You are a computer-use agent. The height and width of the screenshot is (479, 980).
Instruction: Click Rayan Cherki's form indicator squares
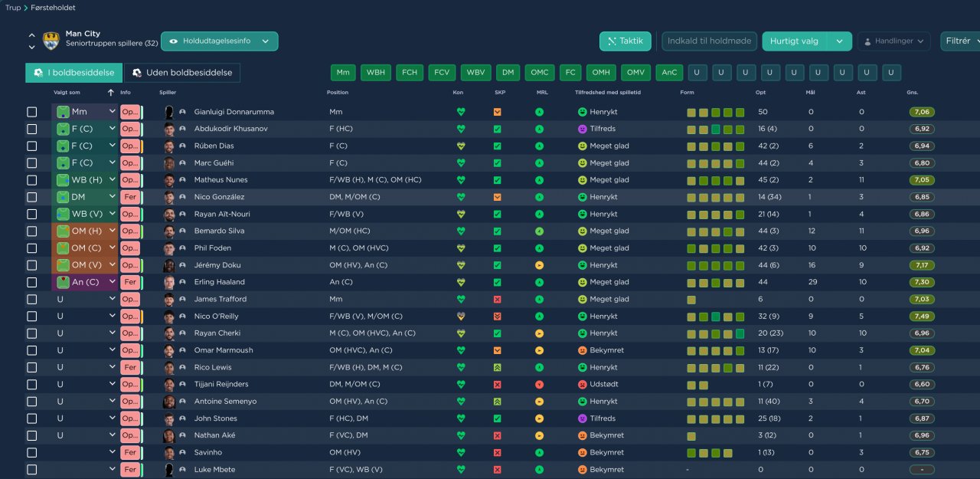[715, 333]
